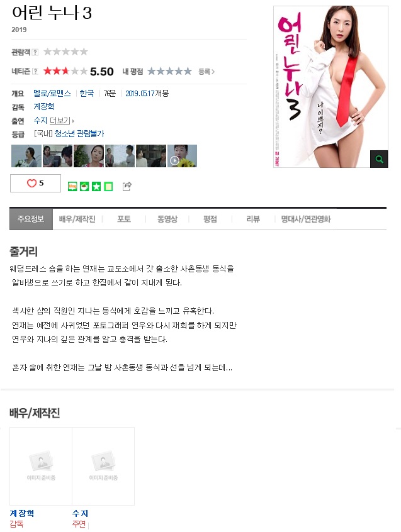The height and width of the screenshot is (532, 401).
Task: Open the share arrow icon
Action: click(127, 186)
